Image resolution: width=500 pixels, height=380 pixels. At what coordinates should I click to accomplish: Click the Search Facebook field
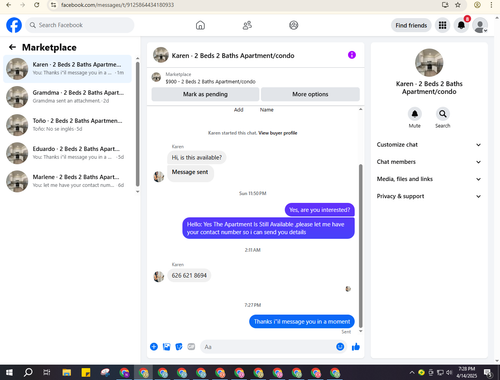(x=80, y=25)
